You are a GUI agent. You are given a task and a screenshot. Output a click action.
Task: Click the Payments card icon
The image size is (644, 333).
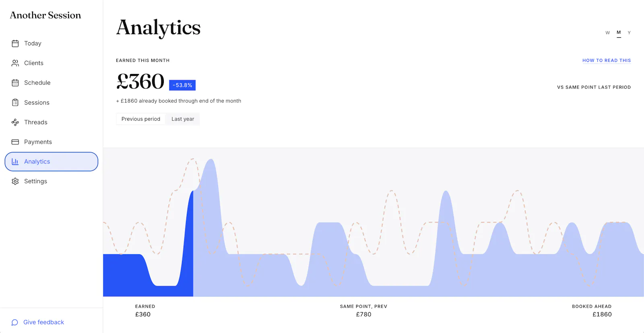coord(15,142)
